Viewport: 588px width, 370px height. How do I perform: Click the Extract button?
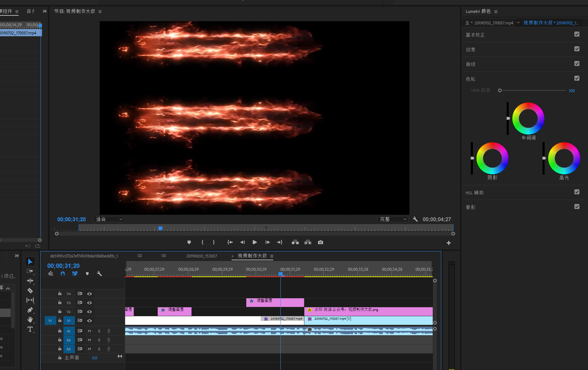tap(308, 242)
